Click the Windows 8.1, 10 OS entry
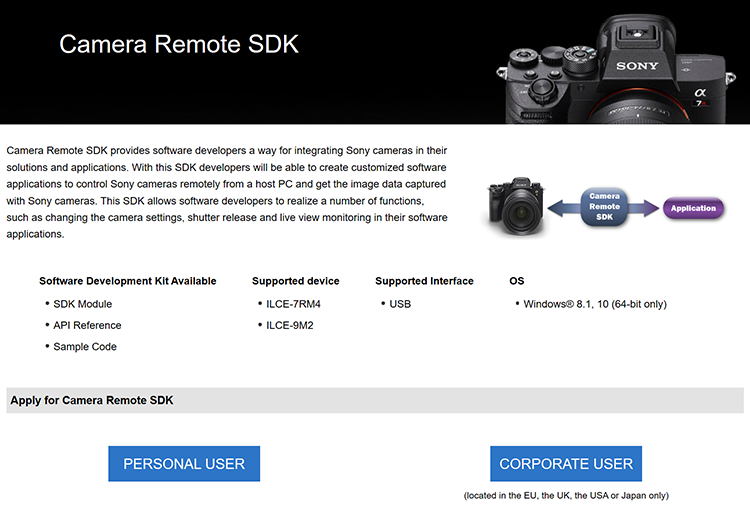 point(595,304)
